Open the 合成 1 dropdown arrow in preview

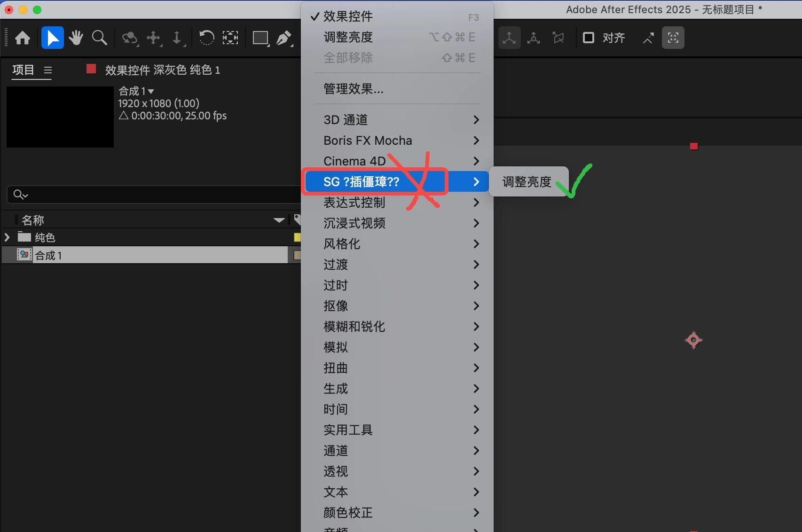click(151, 91)
